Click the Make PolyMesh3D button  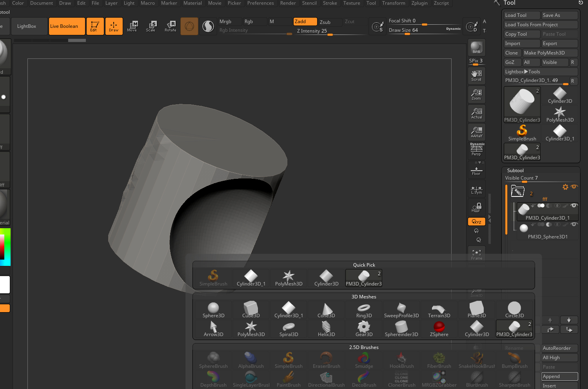click(550, 53)
